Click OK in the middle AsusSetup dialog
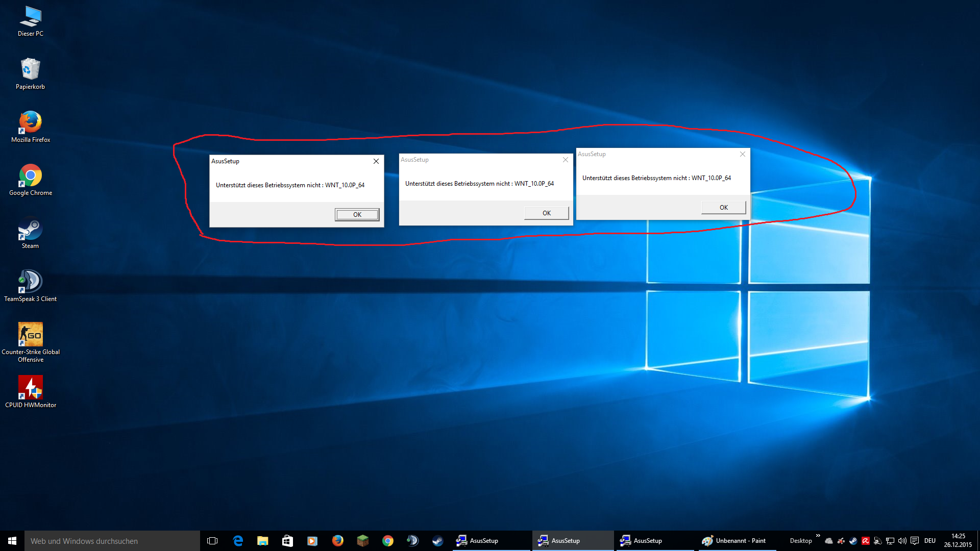This screenshot has height=551, width=980. tap(546, 213)
